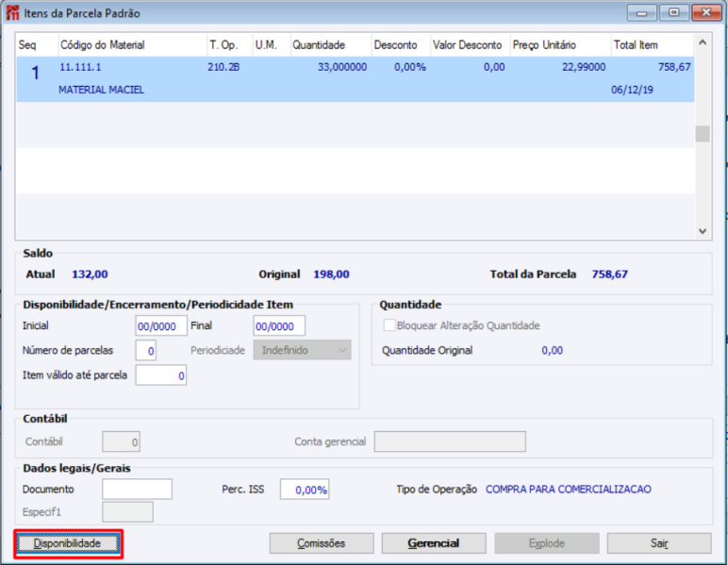Viewport: 728px width, 565px height.
Task: Click the disabled Explode button
Action: [547, 543]
